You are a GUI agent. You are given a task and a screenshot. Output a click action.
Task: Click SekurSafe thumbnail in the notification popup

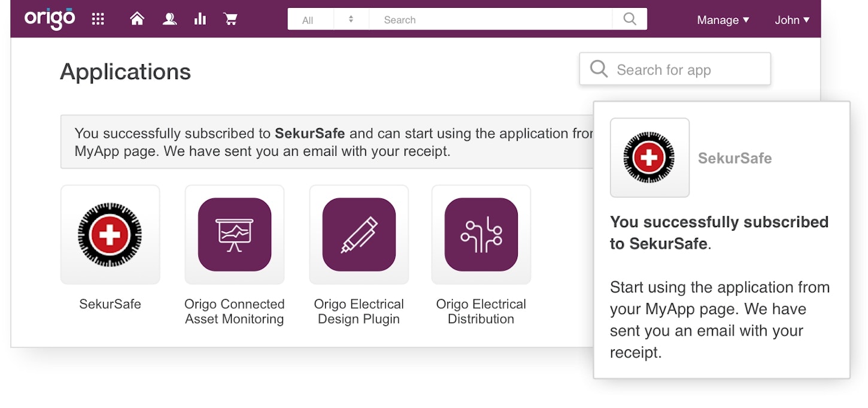pyautogui.click(x=649, y=158)
